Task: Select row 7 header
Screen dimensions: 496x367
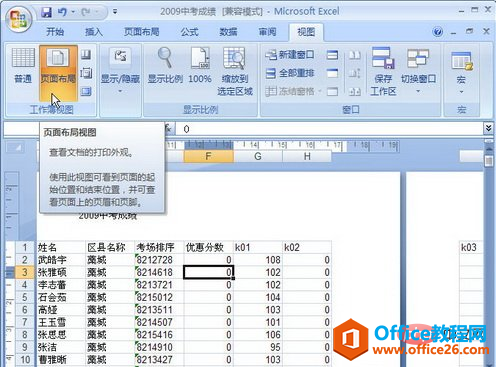Action: point(25,322)
